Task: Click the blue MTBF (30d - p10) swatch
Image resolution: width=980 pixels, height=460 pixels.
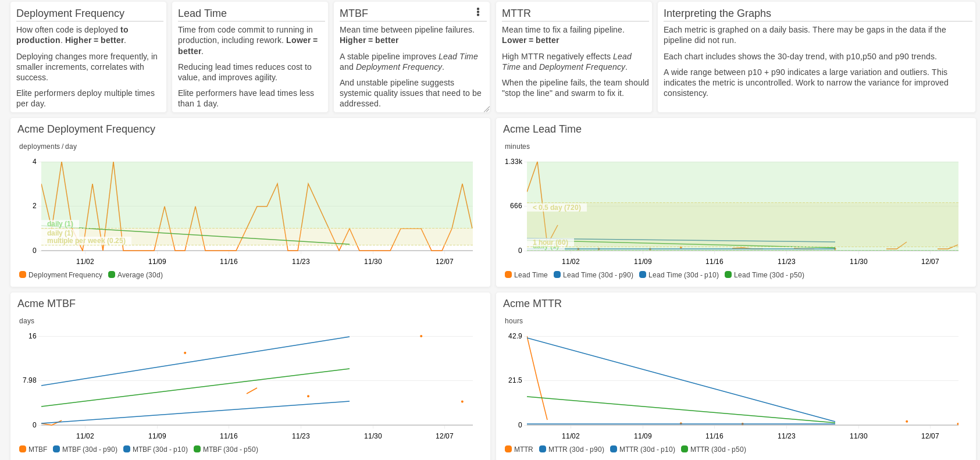Action: pyautogui.click(x=127, y=449)
